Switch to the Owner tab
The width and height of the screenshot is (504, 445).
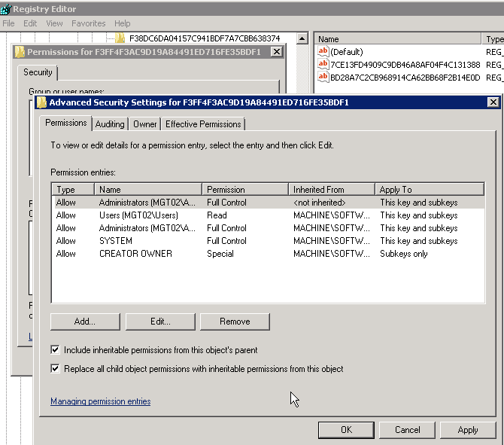[x=145, y=124]
